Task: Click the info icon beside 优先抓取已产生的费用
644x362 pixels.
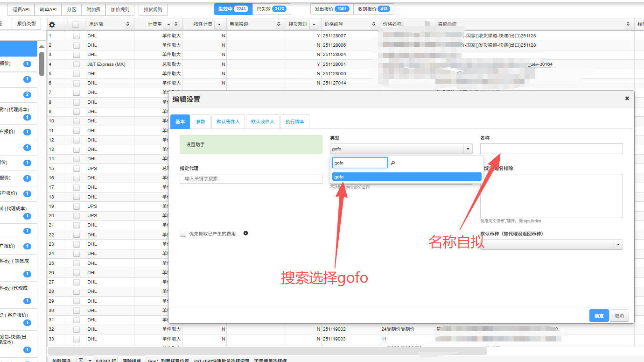Action: tap(245, 233)
